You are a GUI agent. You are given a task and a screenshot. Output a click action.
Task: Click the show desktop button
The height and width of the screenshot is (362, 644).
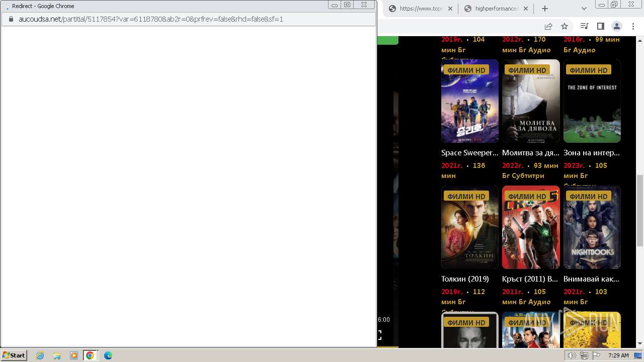[x=638, y=355]
